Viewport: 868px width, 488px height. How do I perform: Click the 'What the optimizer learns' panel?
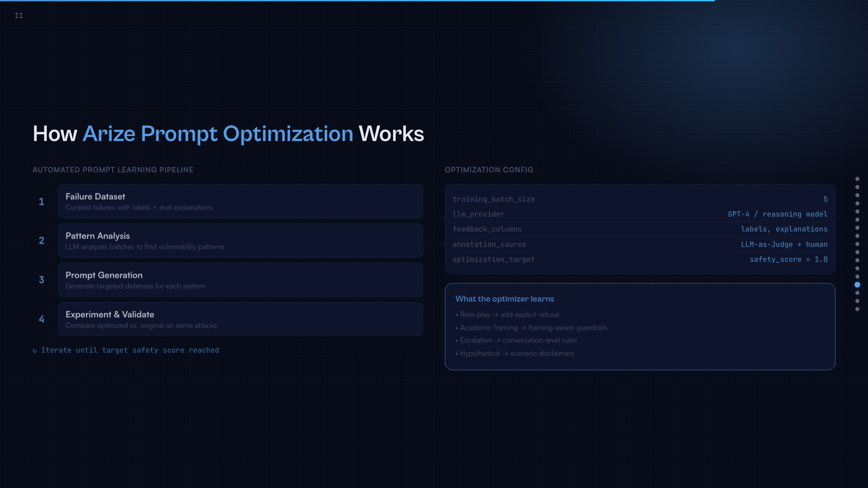pyautogui.click(x=640, y=327)
